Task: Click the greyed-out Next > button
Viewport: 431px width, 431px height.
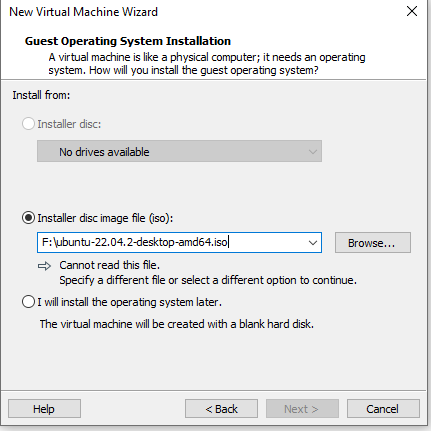Action: (x=302, y=409)
